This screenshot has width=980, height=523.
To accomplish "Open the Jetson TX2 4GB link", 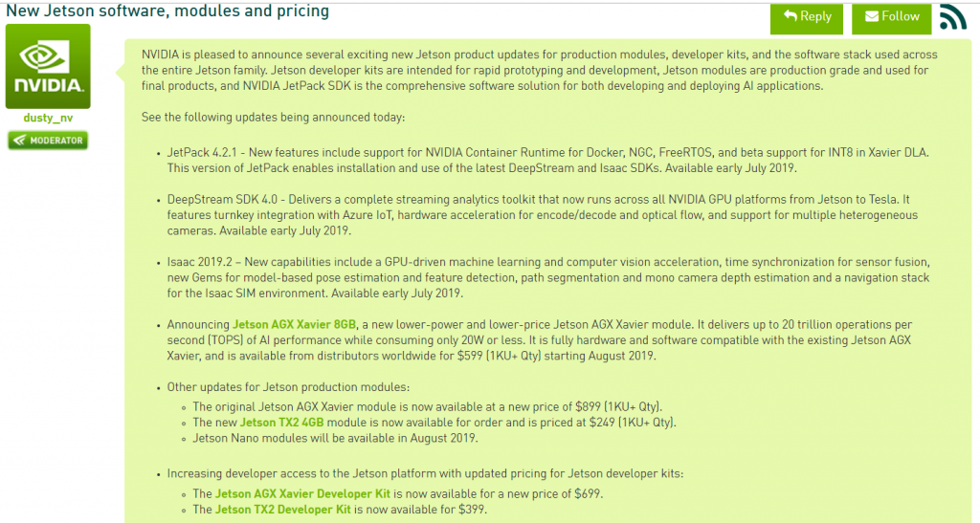I will tap(282, 423).
